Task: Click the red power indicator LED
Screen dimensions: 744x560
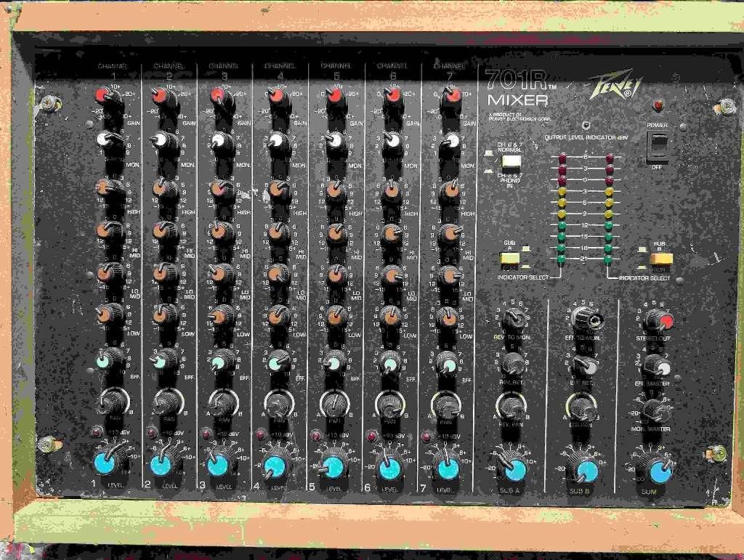Action: [658, 105]
